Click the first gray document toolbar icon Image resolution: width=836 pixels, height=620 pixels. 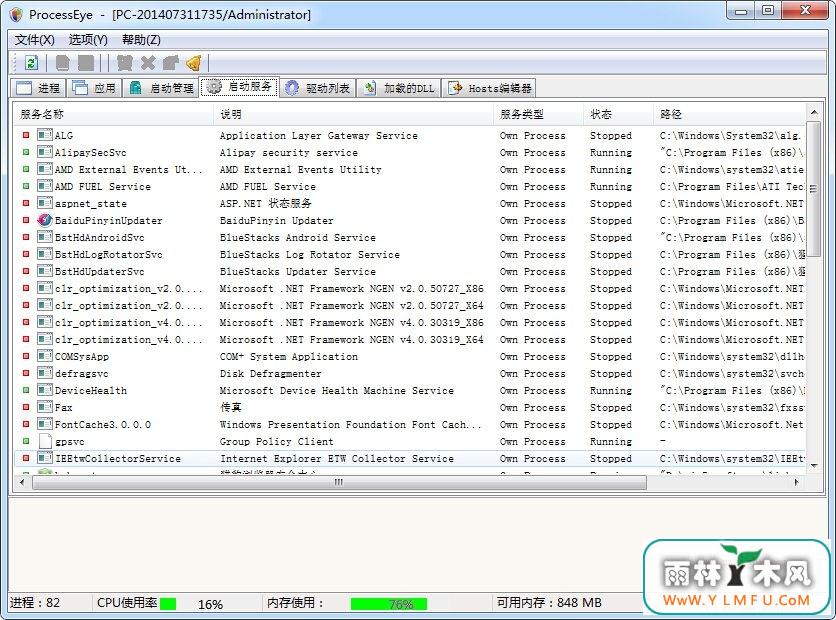pos(62,63)
